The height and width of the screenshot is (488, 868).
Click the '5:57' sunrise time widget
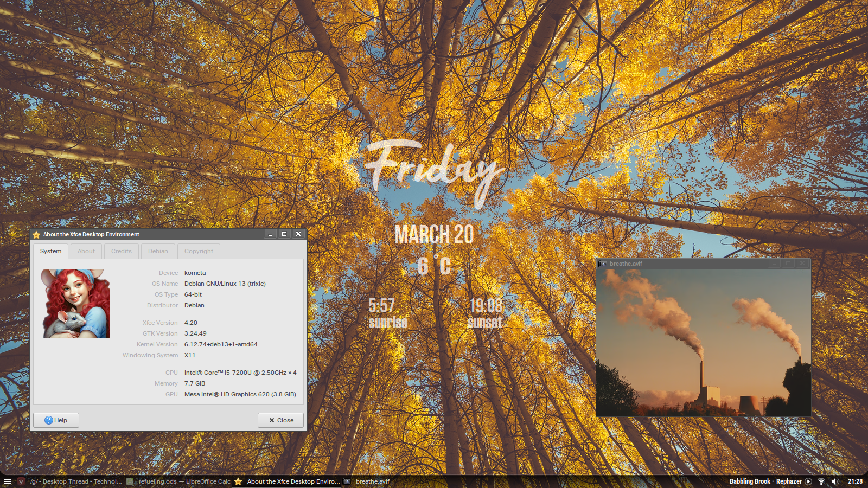[x=381, y=306]
